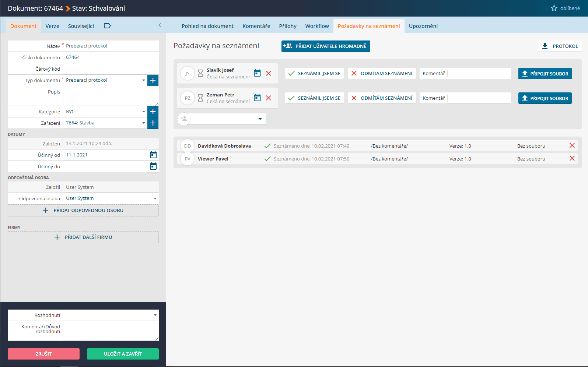Open Odpovědná osoba dropdown
Viewport: 588px width, 367px height.
click(x=155, y=198)
